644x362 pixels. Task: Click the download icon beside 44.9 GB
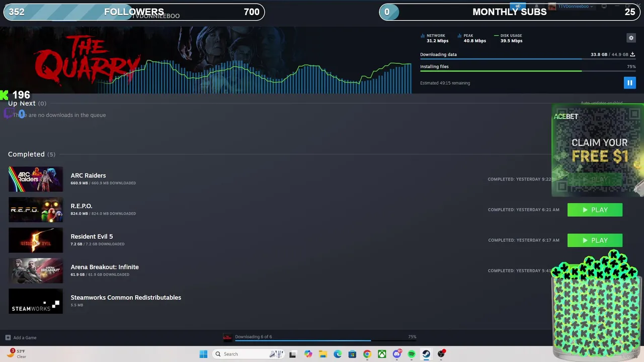(x=632, y=54)
